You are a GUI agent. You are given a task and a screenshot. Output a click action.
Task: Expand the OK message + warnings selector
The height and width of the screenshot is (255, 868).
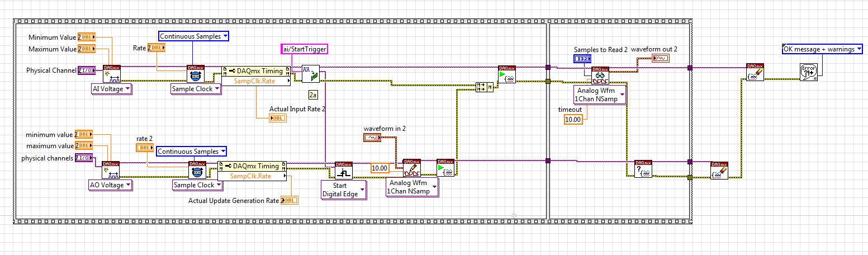[822, 49]
